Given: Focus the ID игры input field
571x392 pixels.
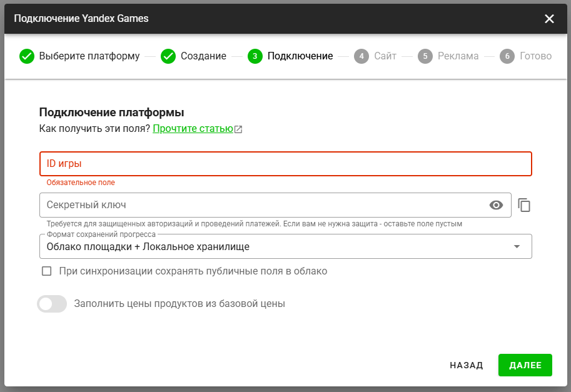Looking at the screenshot, I should tap(285, 164).
